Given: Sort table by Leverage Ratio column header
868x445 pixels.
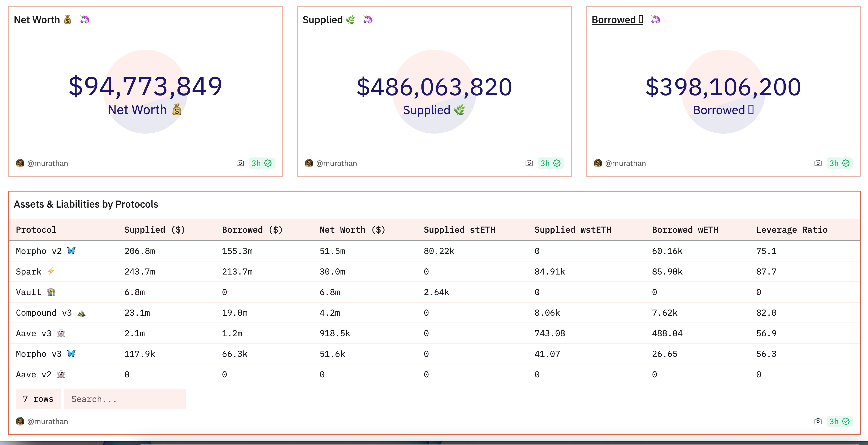Looking at the screenshot, I should [x=792, y=230].
